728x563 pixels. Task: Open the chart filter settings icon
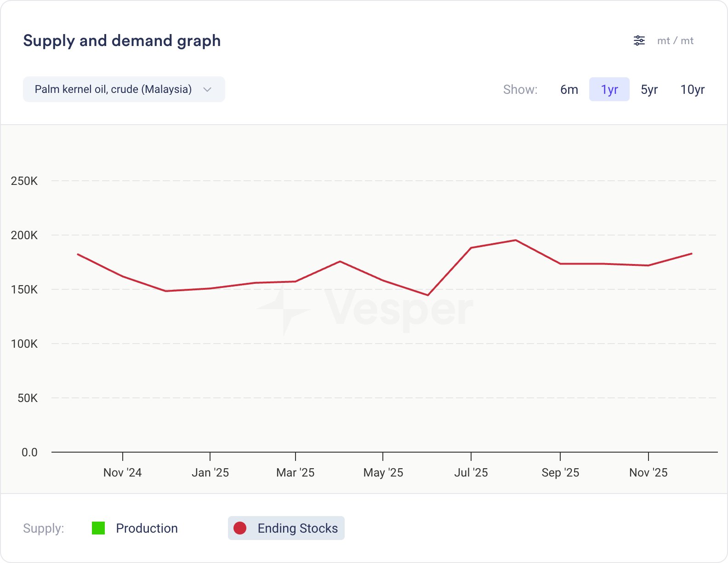(639, 40)
